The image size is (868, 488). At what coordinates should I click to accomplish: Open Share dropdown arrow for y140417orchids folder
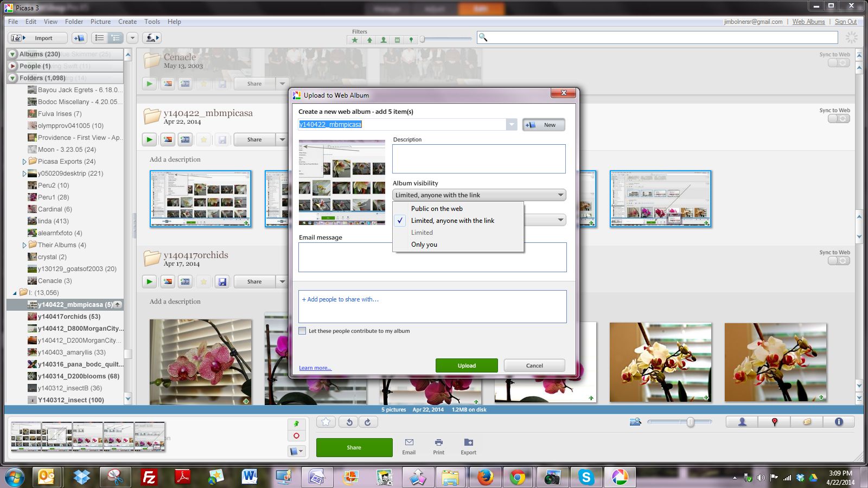pyautogui.click(x=282, y=281)
